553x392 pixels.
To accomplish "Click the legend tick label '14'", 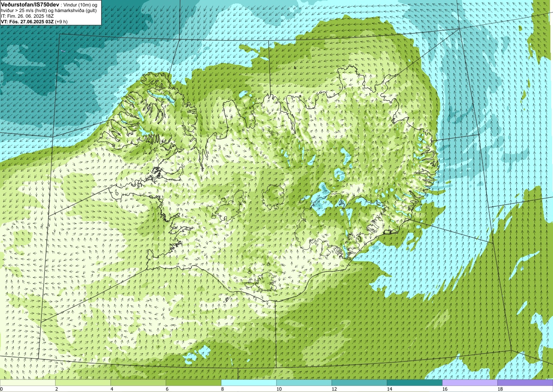I will pos(390,389).
